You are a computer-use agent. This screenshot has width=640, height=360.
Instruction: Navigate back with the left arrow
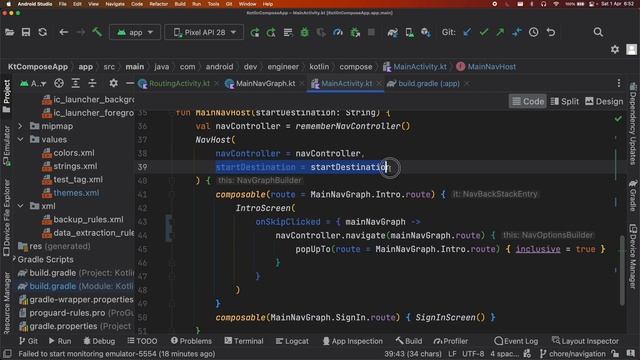pyautogui.click(x=63, y=32)
